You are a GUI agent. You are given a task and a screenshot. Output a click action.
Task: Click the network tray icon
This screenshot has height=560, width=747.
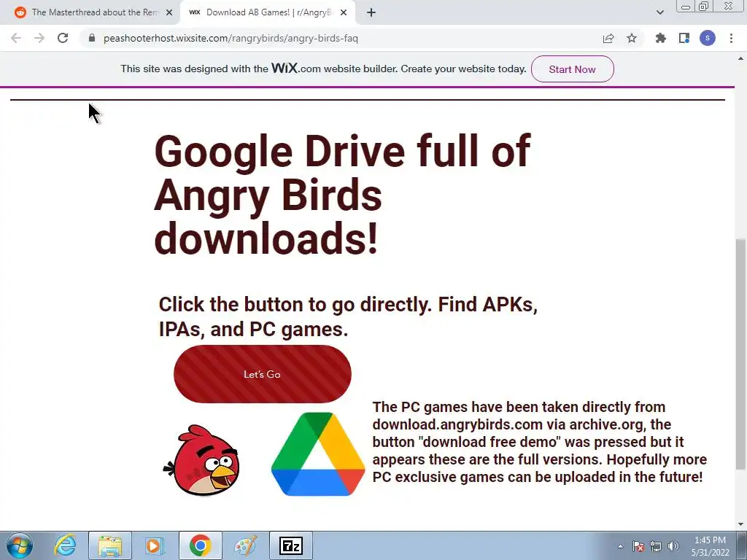656,546
